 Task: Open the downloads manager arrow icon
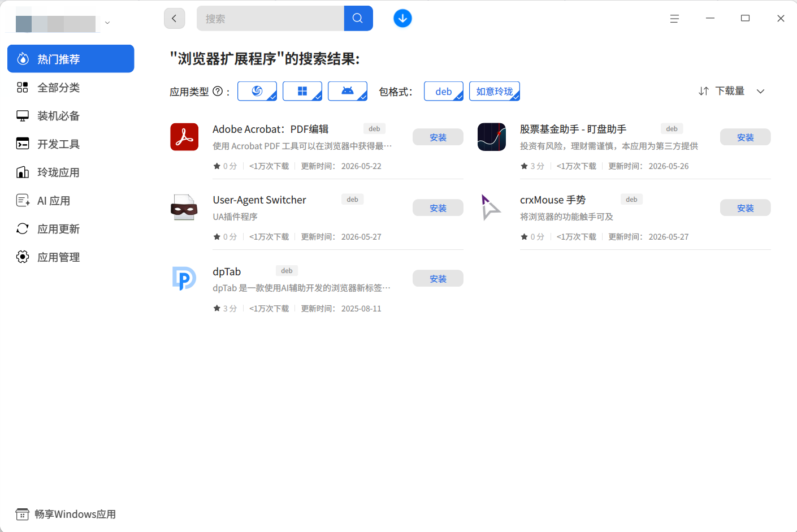point(402,19)
